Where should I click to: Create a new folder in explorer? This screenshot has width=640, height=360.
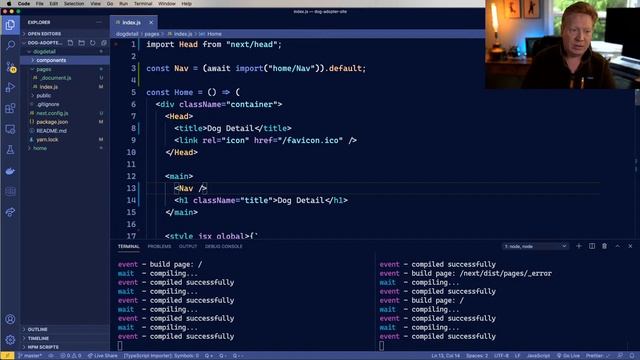tap(81, 42)
